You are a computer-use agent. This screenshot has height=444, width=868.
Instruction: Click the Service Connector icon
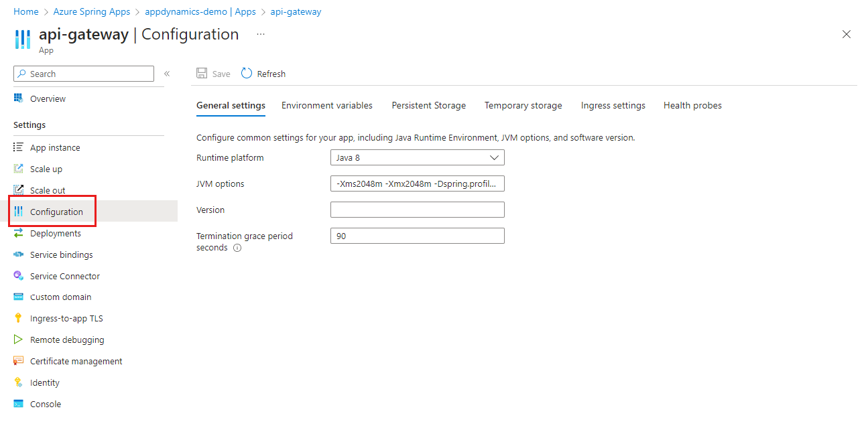click(18, 276)
